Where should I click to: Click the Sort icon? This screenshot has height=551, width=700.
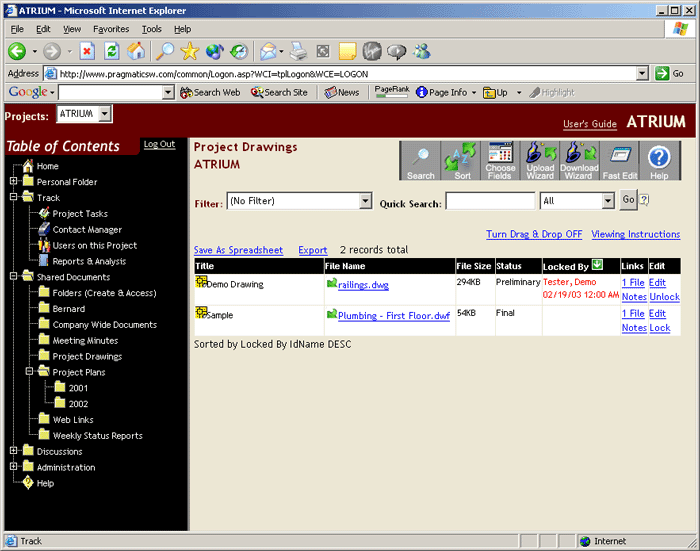[461, 160]
